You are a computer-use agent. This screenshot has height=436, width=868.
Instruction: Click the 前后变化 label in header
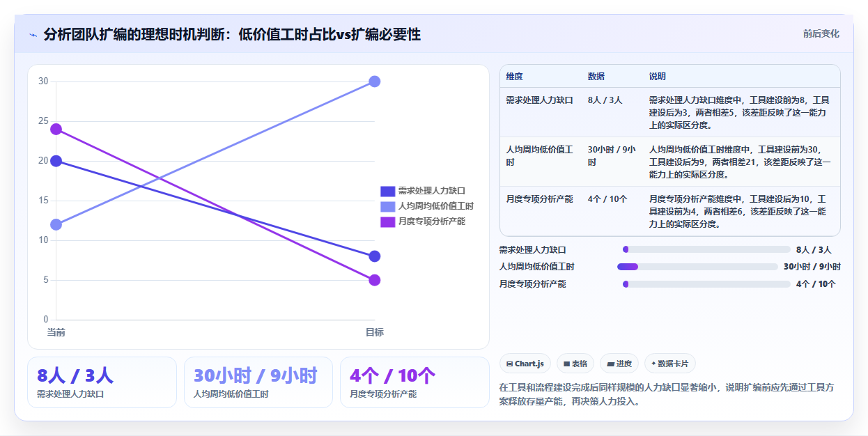coord(821,33)
